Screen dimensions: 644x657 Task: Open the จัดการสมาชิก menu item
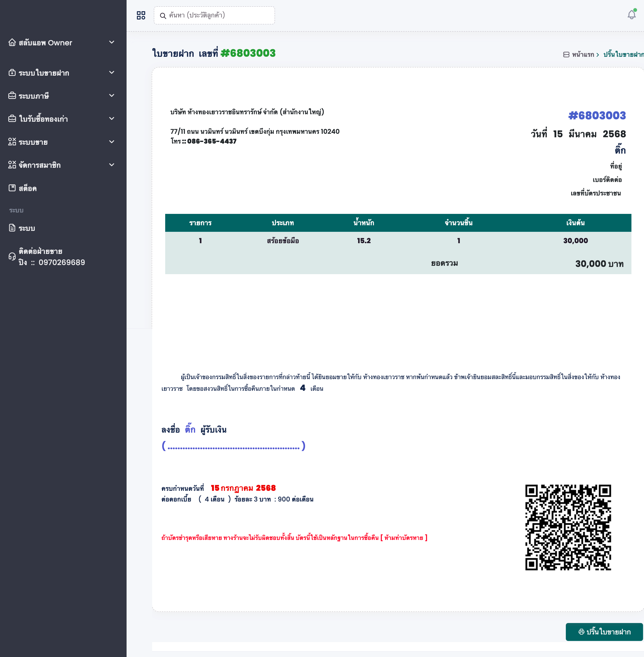pos(40,165)
